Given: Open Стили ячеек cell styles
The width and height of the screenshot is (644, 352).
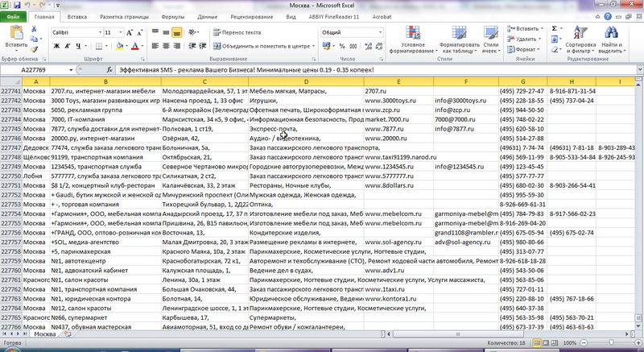Looking at the screenshot, I should [x=491, y=39].
